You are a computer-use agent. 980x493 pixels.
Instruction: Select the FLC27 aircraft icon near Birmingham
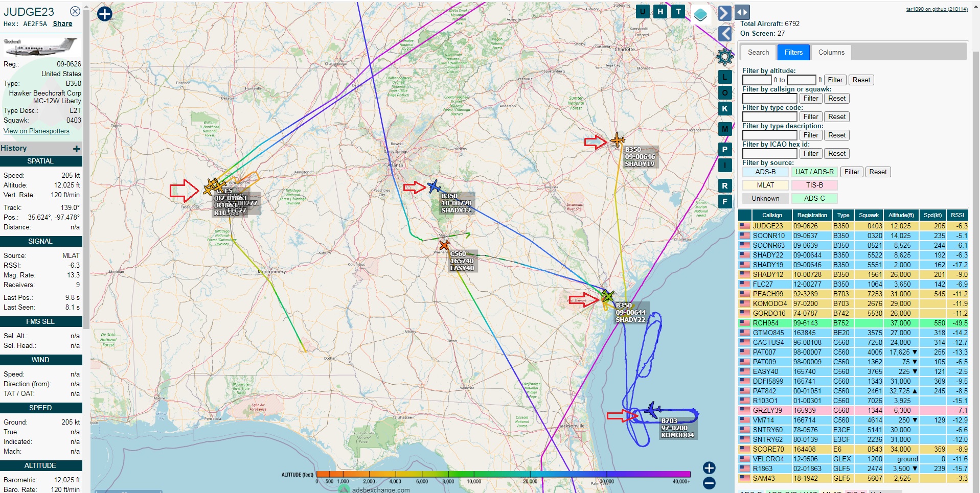click(219, 185)
